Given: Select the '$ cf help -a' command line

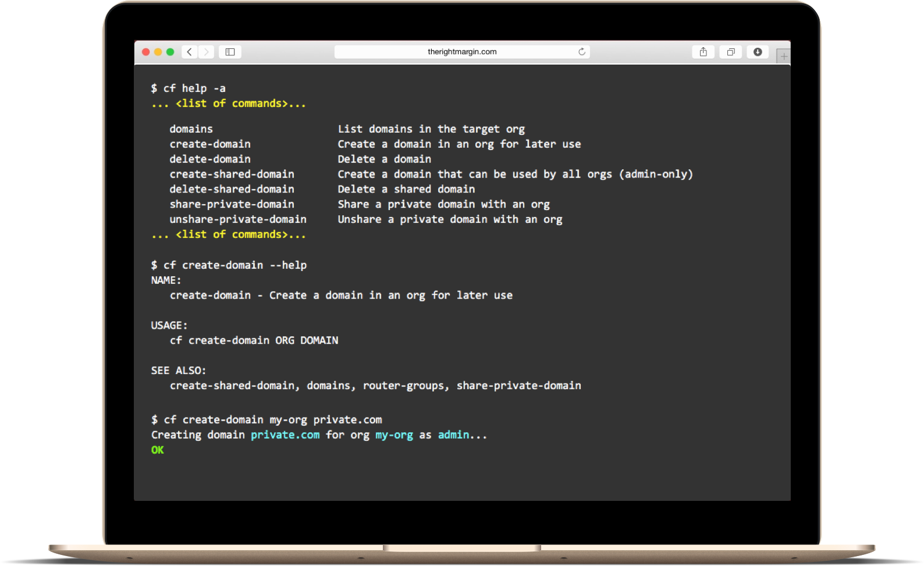Looking at the screenshot, I should tap(188, 88).
